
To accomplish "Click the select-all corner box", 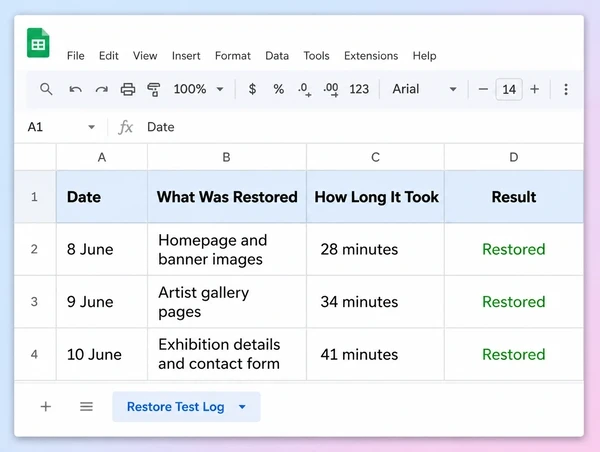I will [x=35, y=157].
